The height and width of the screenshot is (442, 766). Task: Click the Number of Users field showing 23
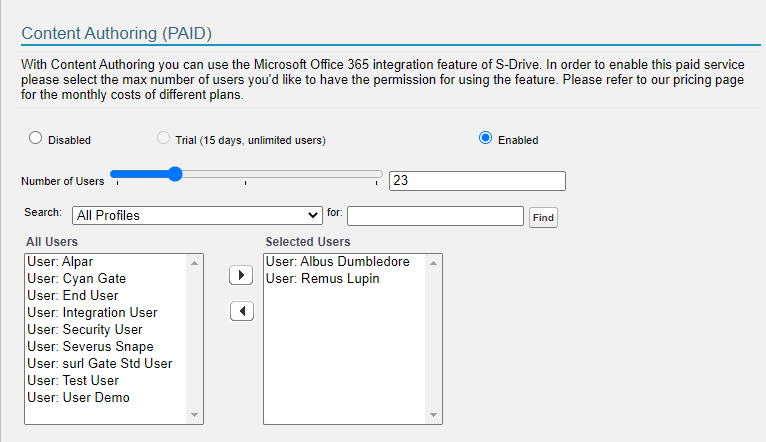477,181
